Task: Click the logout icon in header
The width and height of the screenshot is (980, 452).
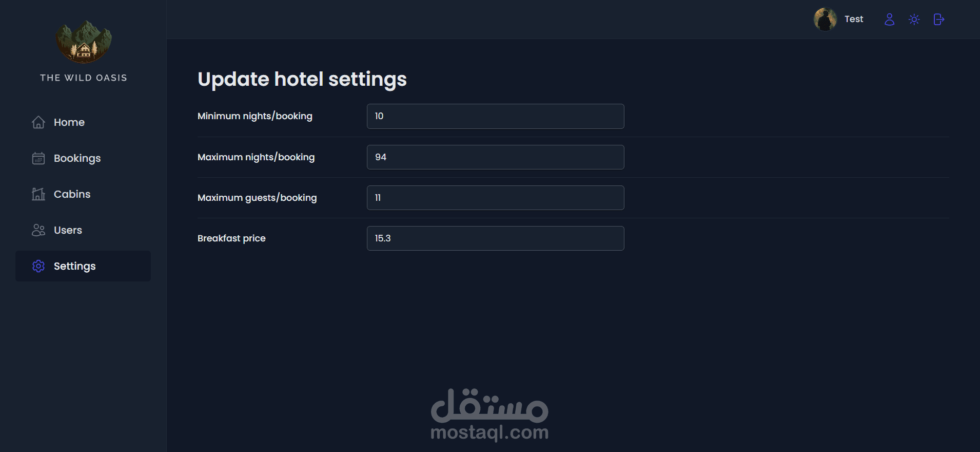Action: coord(938,20)
